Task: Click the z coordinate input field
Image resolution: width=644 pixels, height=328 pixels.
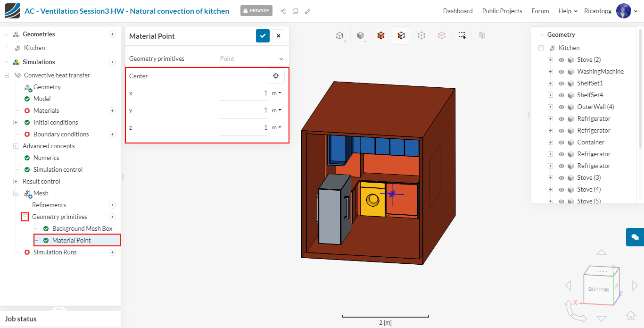Action: pos(243,127)
